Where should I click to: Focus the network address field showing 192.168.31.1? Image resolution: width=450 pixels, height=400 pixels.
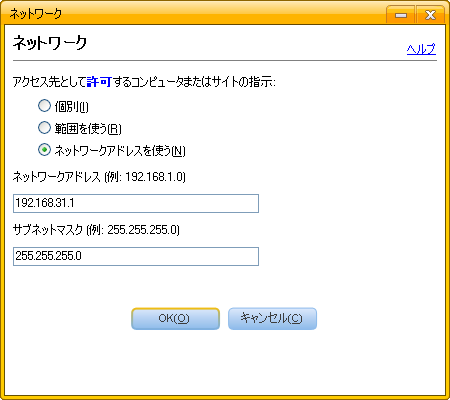pos(136,203)
